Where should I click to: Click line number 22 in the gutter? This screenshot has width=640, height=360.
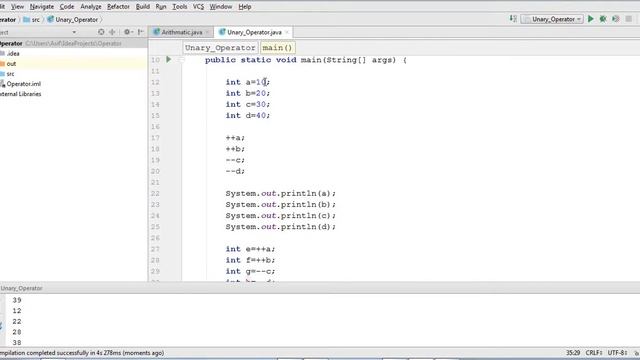155,193
